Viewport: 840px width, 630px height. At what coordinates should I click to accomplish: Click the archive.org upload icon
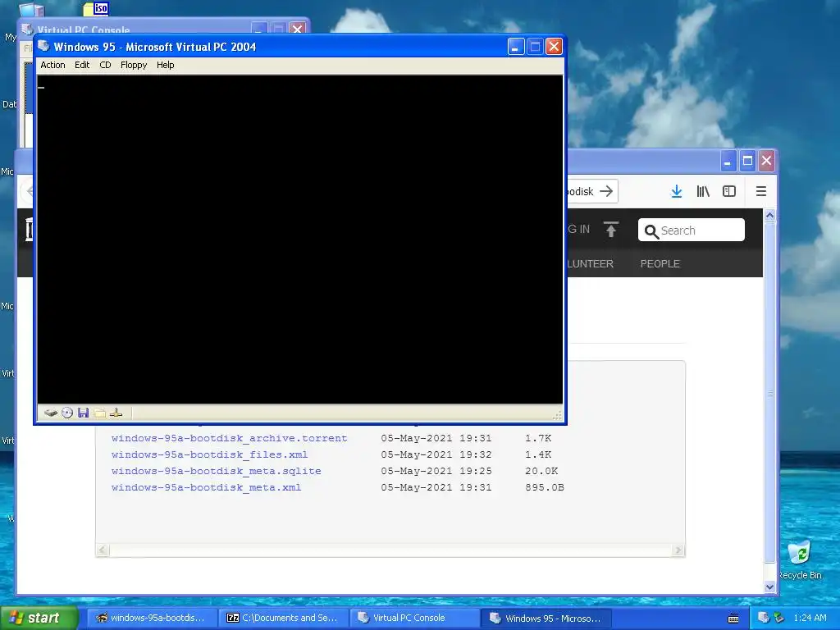pyautogui.click(x=610, y=230)
